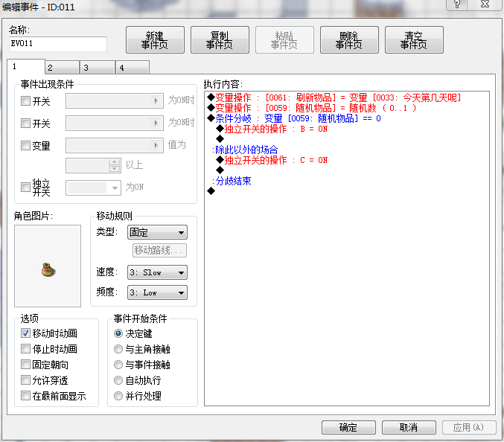Open the 速度 dropdown set to 3: Slow
This screenshot has height=442, width=504.
click(158, 272)
